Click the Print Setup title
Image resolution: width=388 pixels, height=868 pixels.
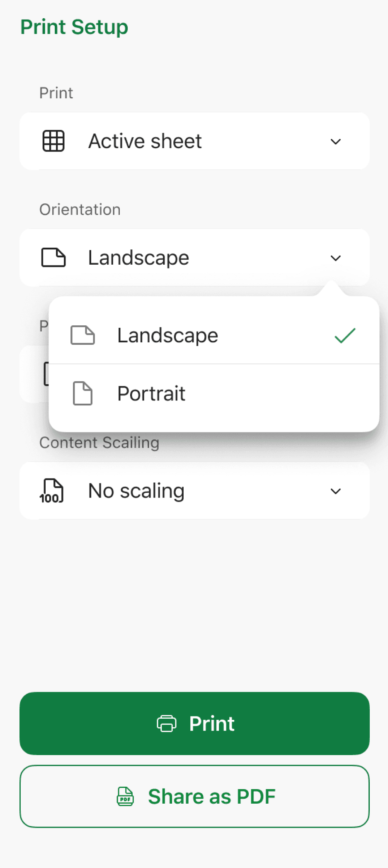(x=75, y=27)
